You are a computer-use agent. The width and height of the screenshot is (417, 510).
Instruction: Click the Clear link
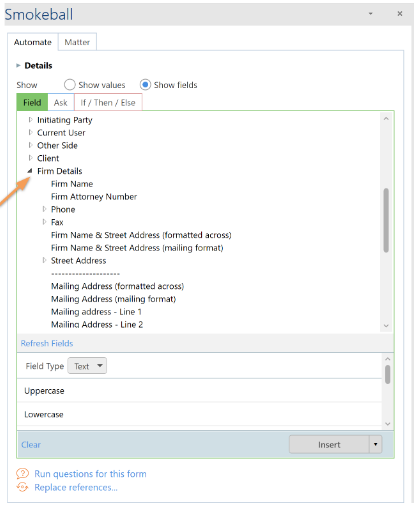click(x=31, y=444)
